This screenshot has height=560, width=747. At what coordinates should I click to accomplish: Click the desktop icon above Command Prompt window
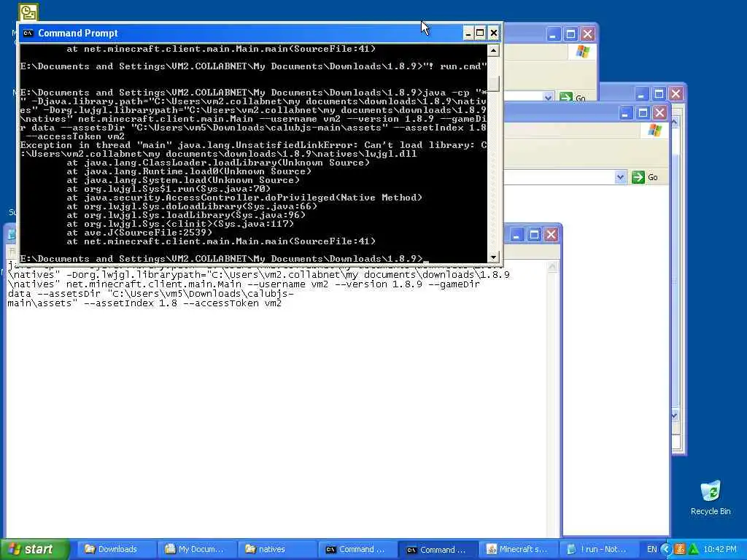point(28,12)
